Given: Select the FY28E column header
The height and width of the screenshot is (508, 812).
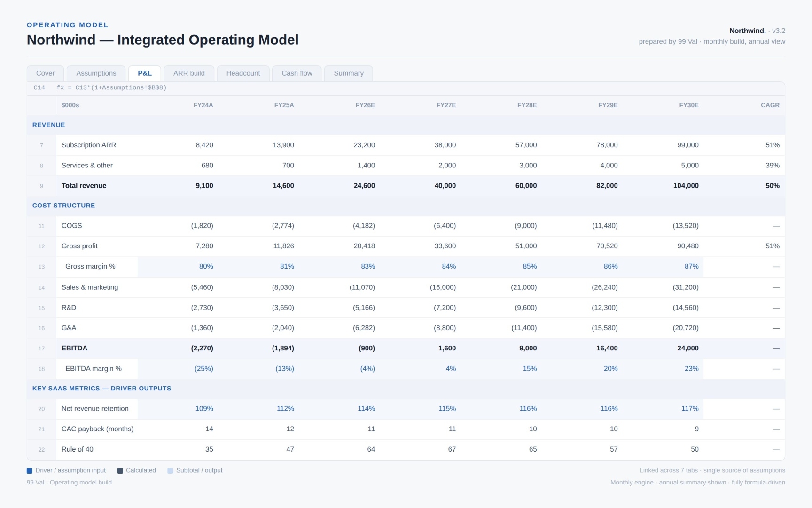Looking at the screenshot, I should point(527,105).
